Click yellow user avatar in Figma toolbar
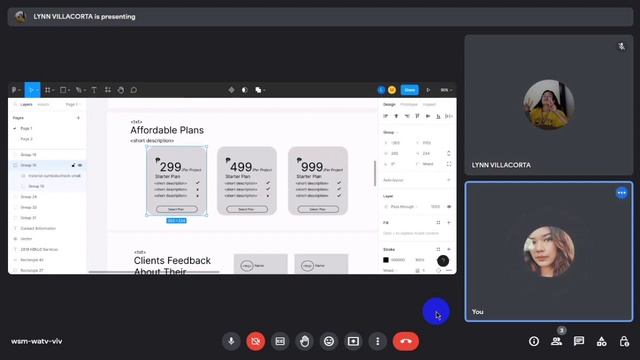Image resolution: width=640 pixels, height=360 pixels. pyautogui.click(x=392, y=90)
